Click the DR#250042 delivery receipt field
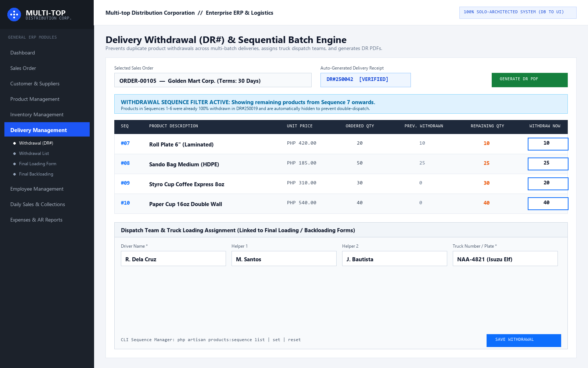This screenshot has height=368, width=588. pyautogui.click(x=366, y=80)
